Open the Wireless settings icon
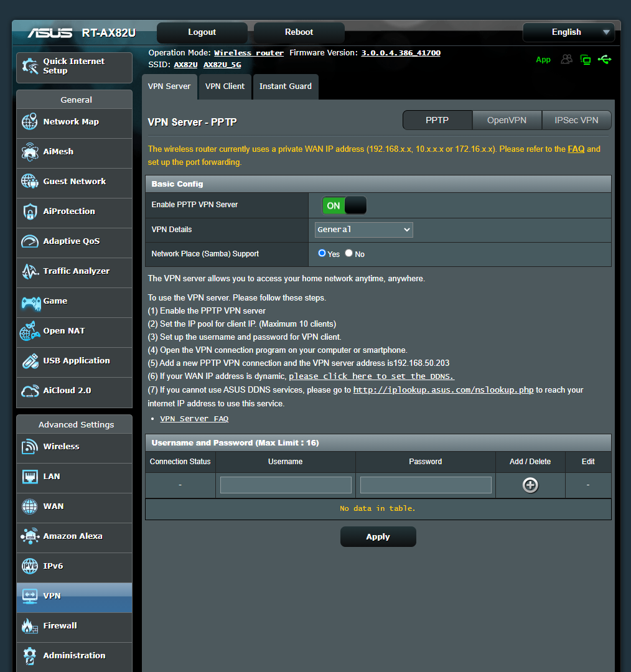Viewport: 631px width, 672px height. point(30,447)
